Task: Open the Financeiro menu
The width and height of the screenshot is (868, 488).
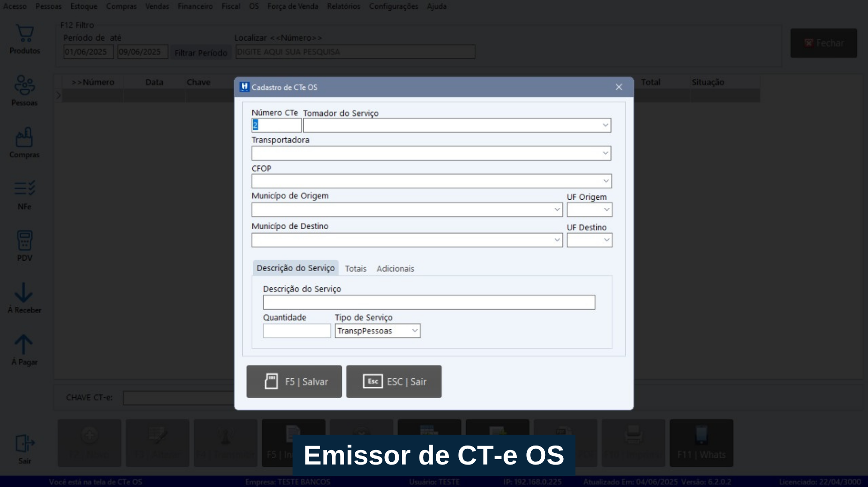Action: (195, 6)
